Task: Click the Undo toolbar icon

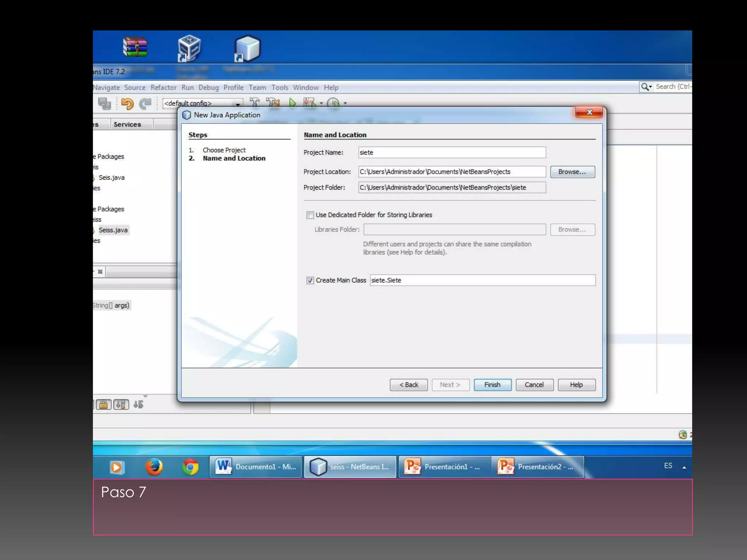Action: coord(127,104)
